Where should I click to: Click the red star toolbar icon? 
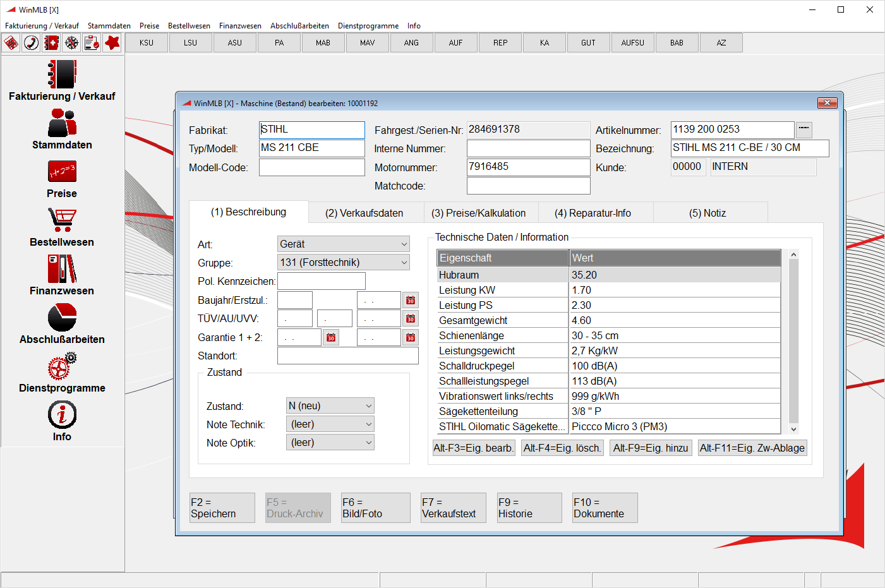112,43
